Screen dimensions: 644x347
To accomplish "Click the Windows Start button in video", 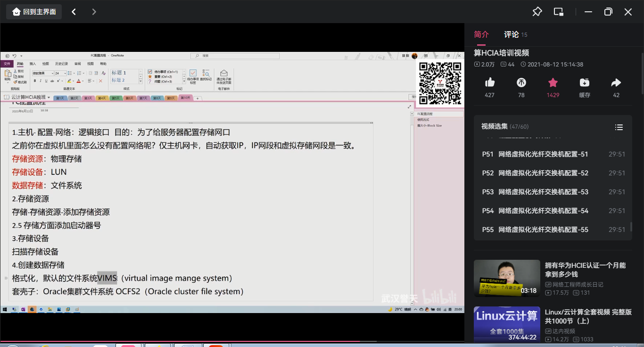I will click(5, 309).
